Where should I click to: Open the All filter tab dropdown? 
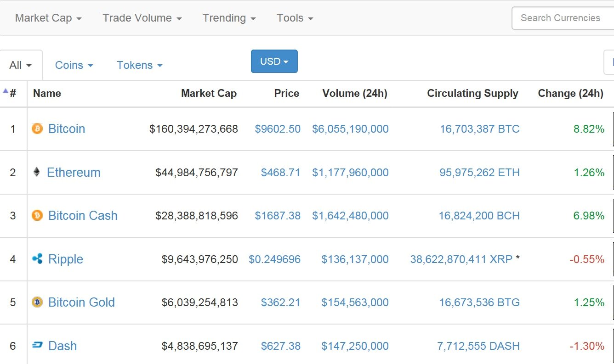[21, 65]
